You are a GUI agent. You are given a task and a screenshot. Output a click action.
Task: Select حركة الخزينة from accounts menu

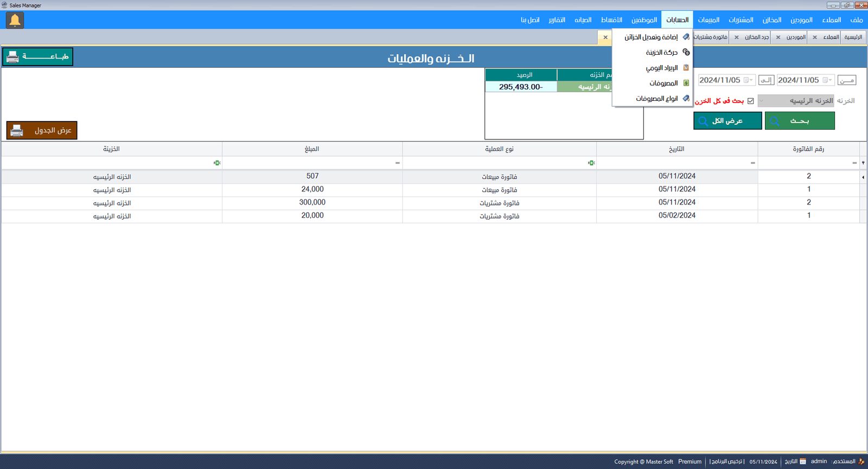tap(661, 53)
